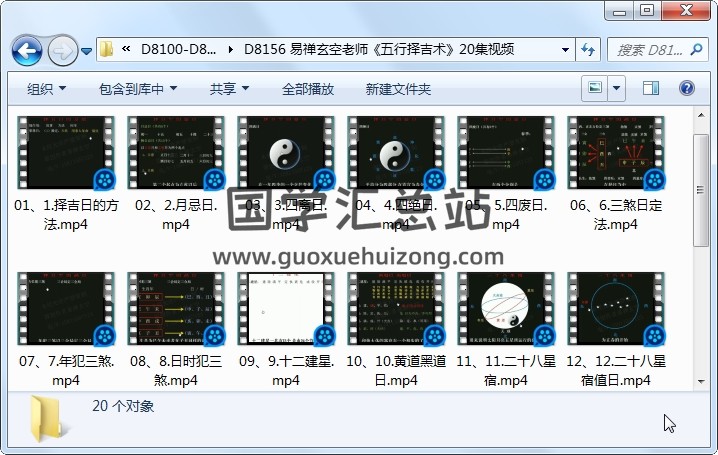Screen dimensions: 718x455
Task: Click the change view icon button
Action: tap(595, 87)
